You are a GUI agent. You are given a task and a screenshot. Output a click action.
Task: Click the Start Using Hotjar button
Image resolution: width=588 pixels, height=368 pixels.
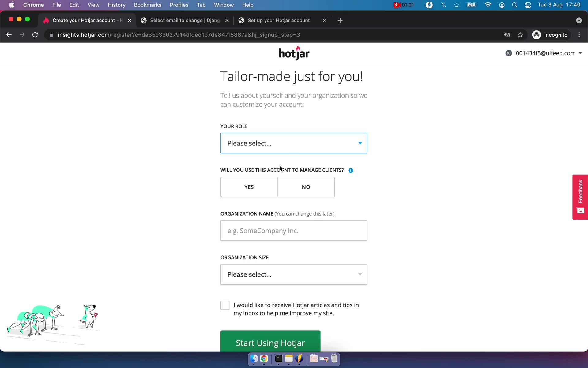(270, 343)
